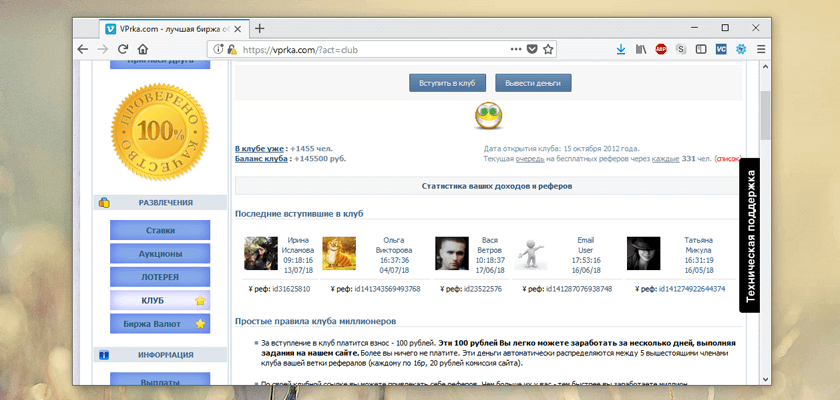The width and height of the screenshot is (840, 400).
Task: Expand Статистика ваших доходов и реферов
Action: click(489, 186)
